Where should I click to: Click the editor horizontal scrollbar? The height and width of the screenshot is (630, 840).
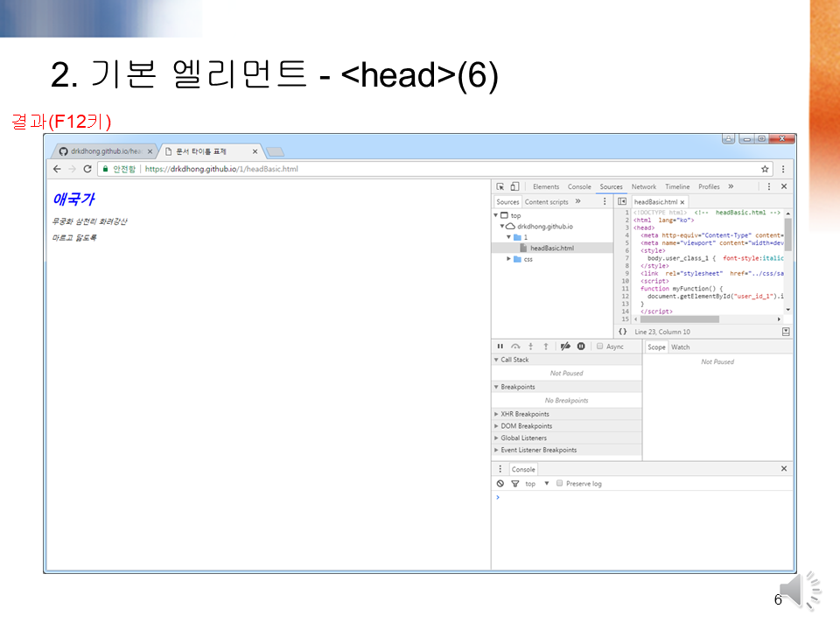coord(679,318)
